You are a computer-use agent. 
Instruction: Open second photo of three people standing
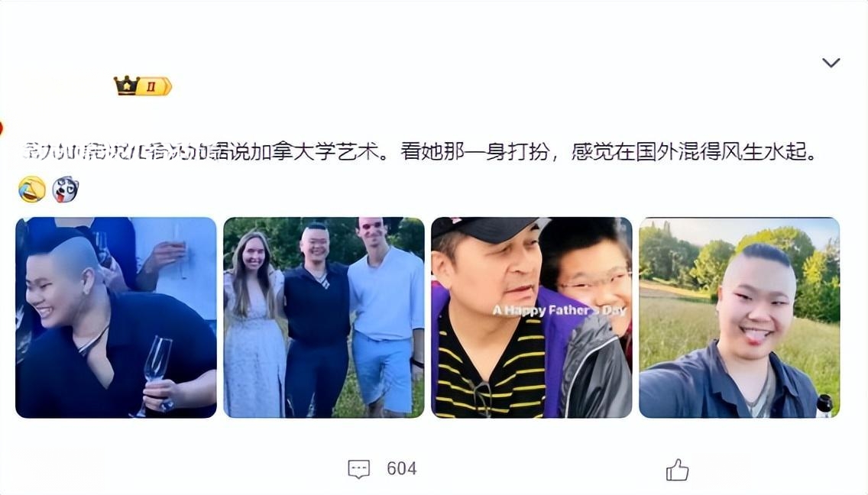click(324, 318)
